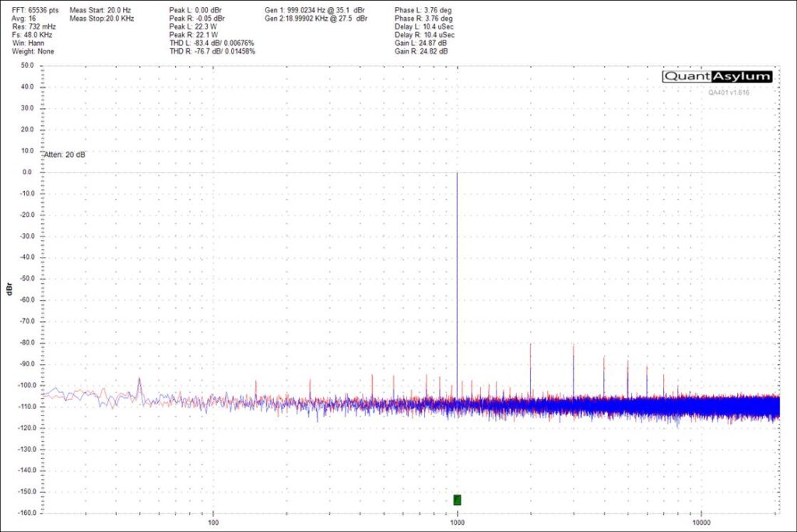Click the 'Phase L: 3.76 deg' value
The image size is (797, 532).
tap(423, 10)
